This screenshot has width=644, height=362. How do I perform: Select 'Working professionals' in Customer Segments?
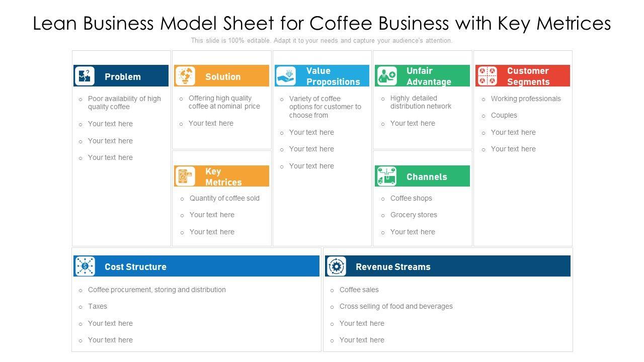pyautogui.click(x=526, y=99)
